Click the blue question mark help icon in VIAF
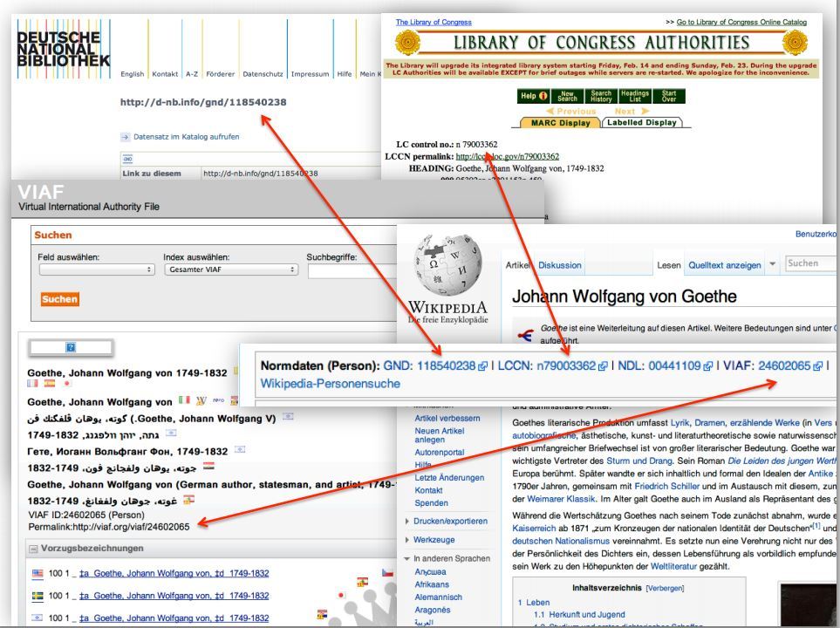This screenshot has height=628, width=840. tap(70, 347)
